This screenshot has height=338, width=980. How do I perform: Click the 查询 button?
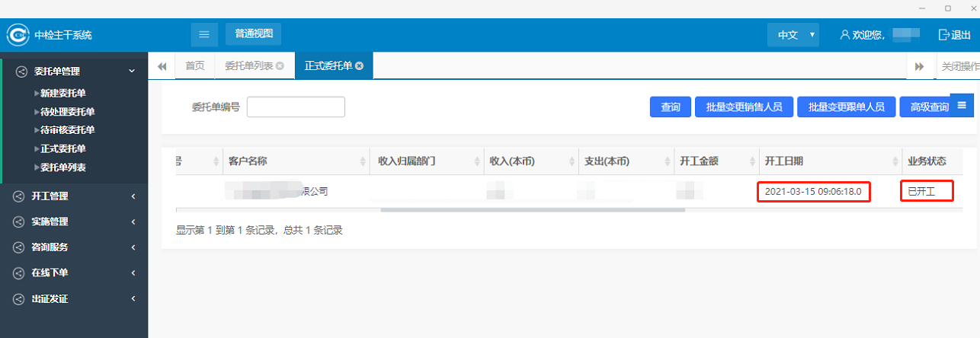pyautogui.click(x=671, y=107)
